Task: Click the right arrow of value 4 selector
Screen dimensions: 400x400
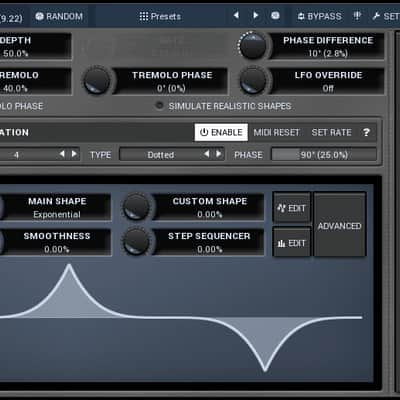Action: (74, 154)
